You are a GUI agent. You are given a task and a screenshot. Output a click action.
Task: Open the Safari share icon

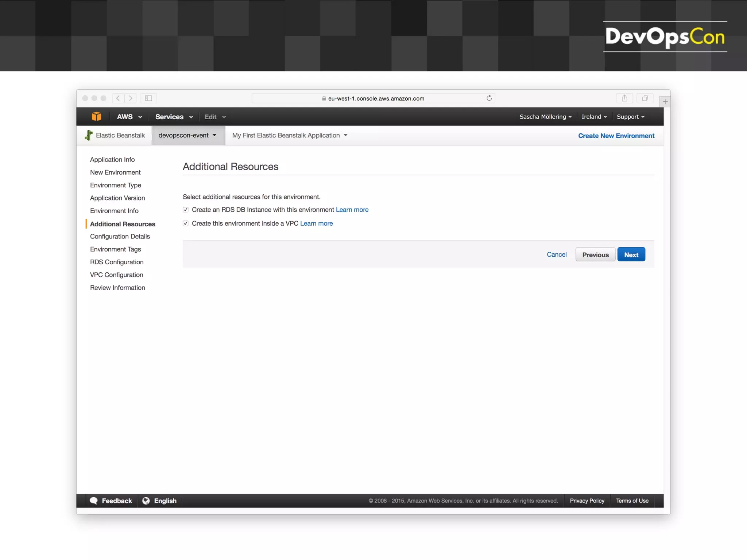click(624, 98)
